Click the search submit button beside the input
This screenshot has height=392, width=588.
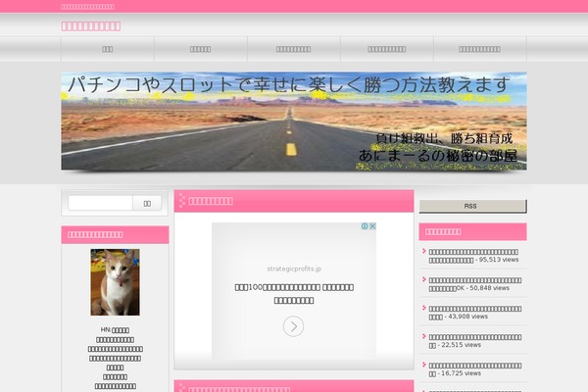[147, 203]
